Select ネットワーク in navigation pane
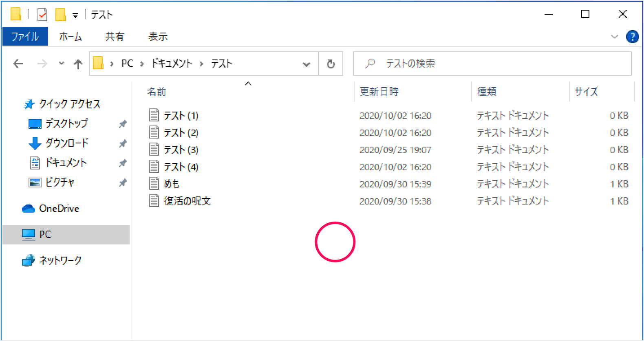644x341 pixels. [x=60, y=260]
